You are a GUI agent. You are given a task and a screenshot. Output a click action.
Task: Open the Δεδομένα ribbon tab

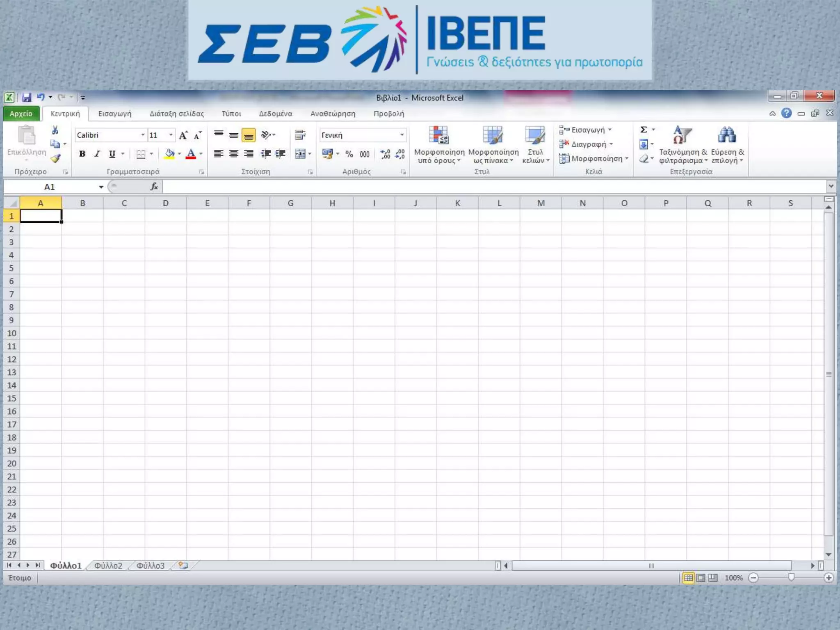coord(275,114)
